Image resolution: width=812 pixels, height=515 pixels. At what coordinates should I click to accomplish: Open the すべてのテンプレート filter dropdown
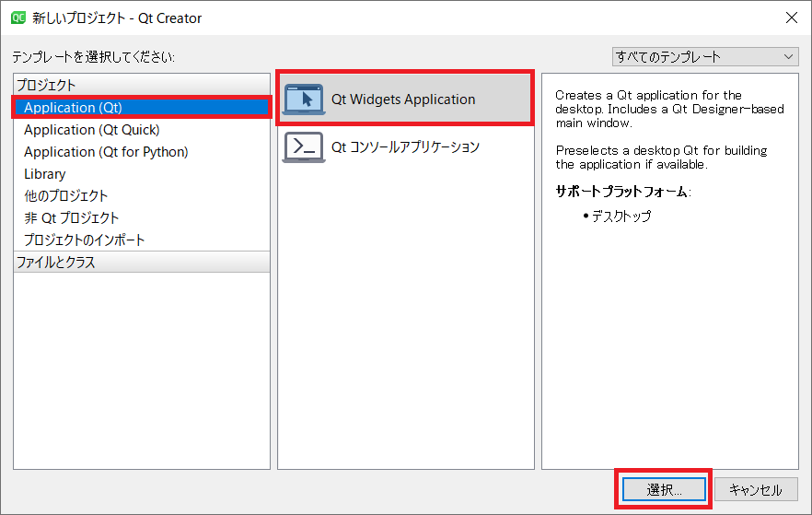click(x=705, y=56)
